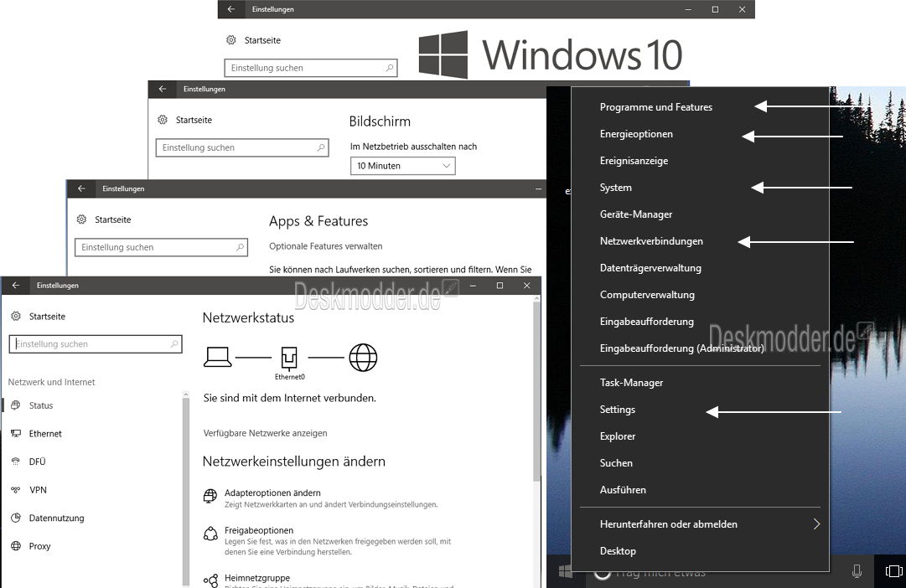Screen dimensions: 906x588
Task: Select DFÜ in the network sidebar
Action: (x=37, y=462)
